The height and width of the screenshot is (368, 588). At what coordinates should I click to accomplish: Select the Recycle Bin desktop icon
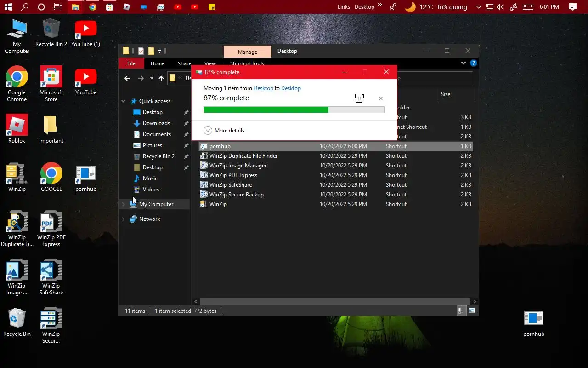17,322
